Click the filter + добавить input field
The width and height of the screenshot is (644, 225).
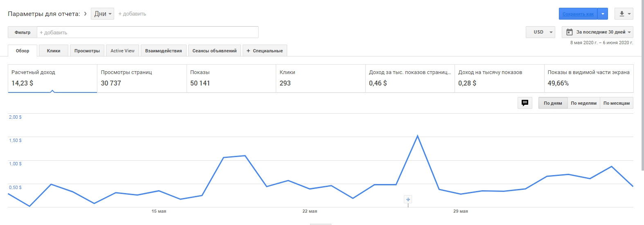(147, 32)
